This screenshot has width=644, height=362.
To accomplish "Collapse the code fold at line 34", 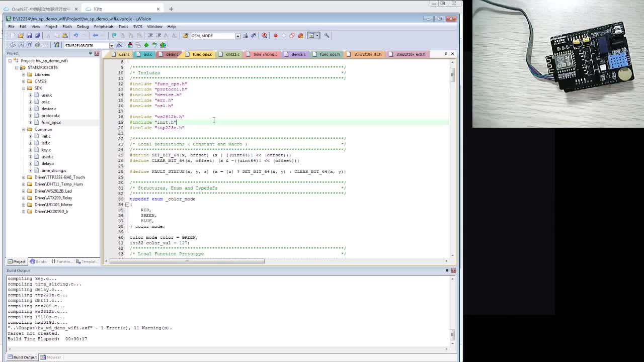I will pos(127,205).
